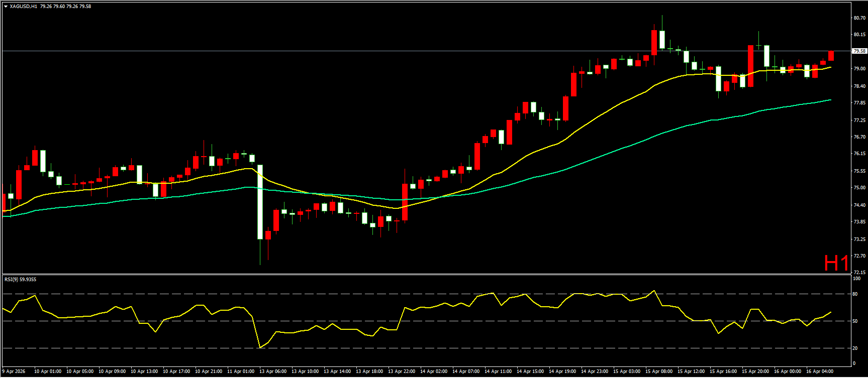Click the 72.15 price scale label
This screenshot has width=868, height=378.
pyautogui.click(x=859, y=272)
